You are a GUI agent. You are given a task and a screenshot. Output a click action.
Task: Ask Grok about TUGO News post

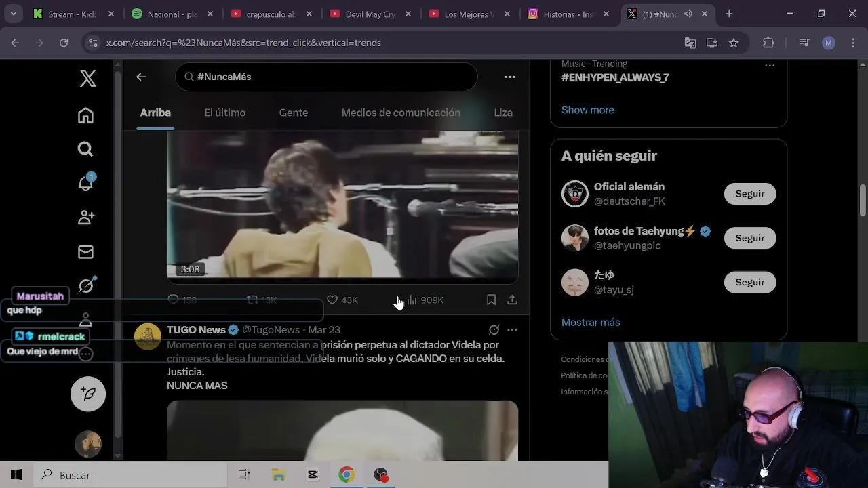pos(494,330)
